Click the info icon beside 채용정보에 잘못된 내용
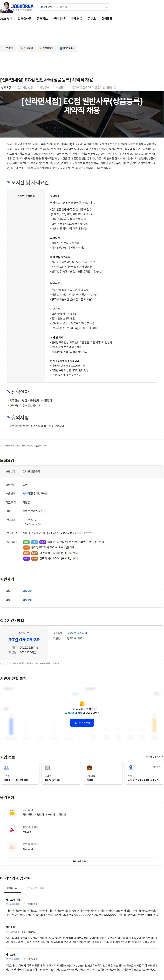The height and width of the screenshot is (980, 164). 2,445
